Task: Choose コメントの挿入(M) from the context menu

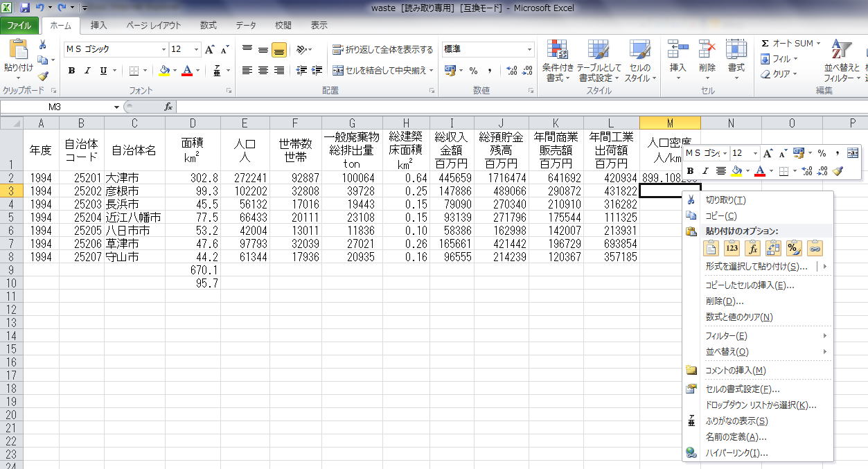Action: click(758, 371)
